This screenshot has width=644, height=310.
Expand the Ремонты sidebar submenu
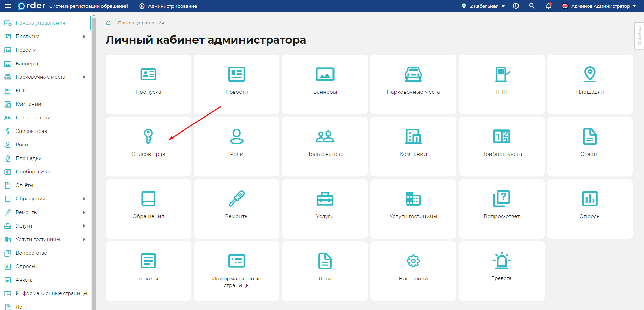pyautogui.click(x=84, y=212)
